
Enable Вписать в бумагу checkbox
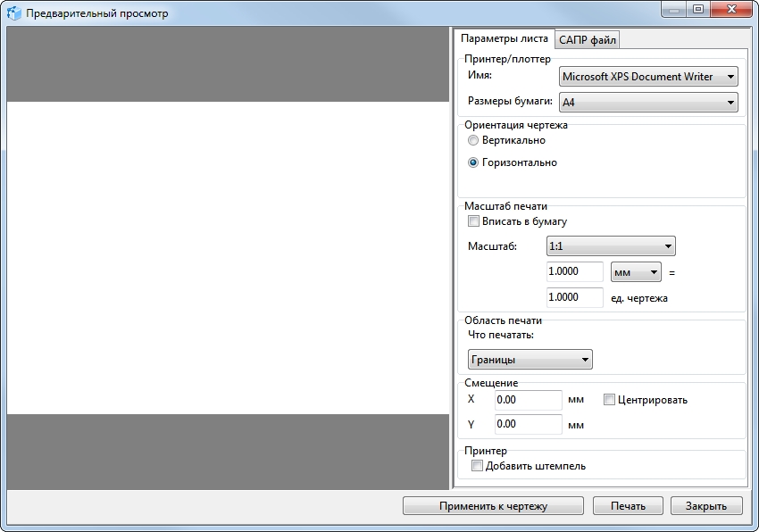tap(473, 221)
